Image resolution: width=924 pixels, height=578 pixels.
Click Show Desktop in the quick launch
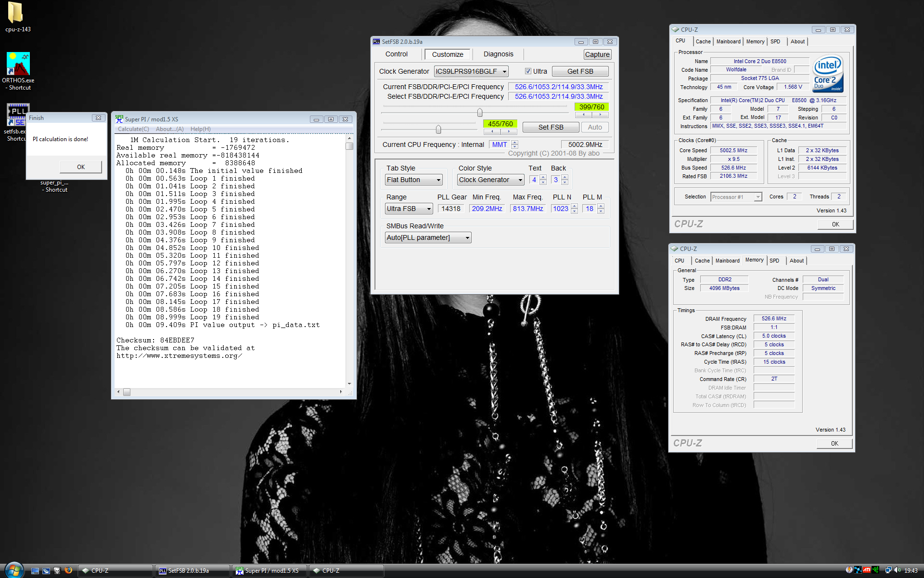35,571
